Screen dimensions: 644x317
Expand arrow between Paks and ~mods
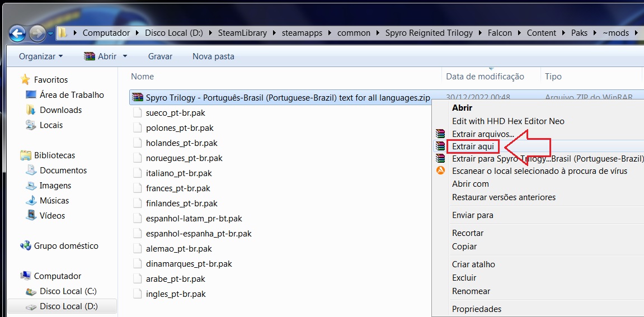(595, 33)
